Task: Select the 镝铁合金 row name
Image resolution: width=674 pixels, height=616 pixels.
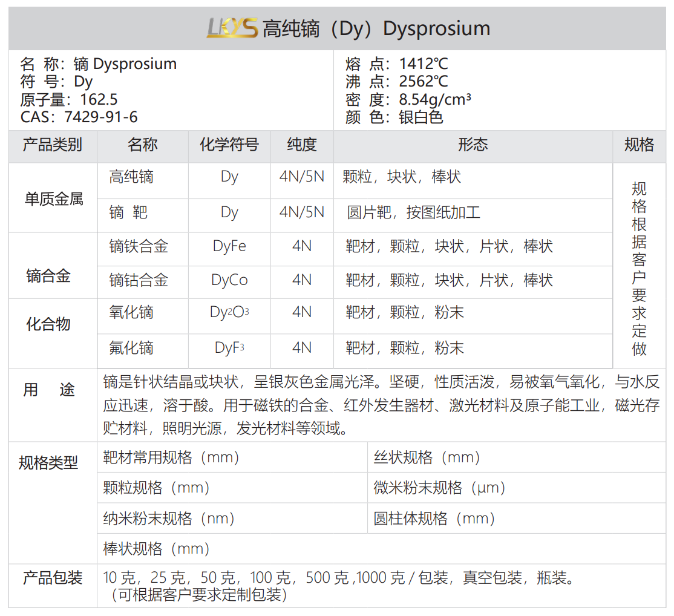Action: (139, 246)
